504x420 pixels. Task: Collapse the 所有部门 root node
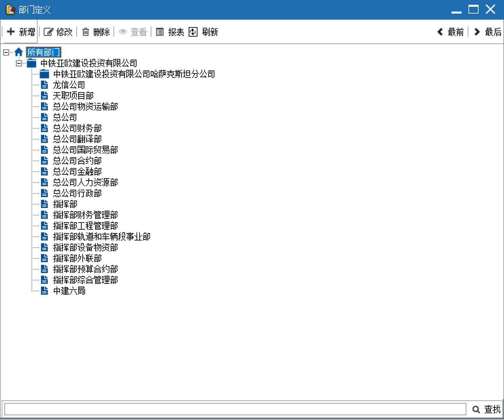[6, 52]
